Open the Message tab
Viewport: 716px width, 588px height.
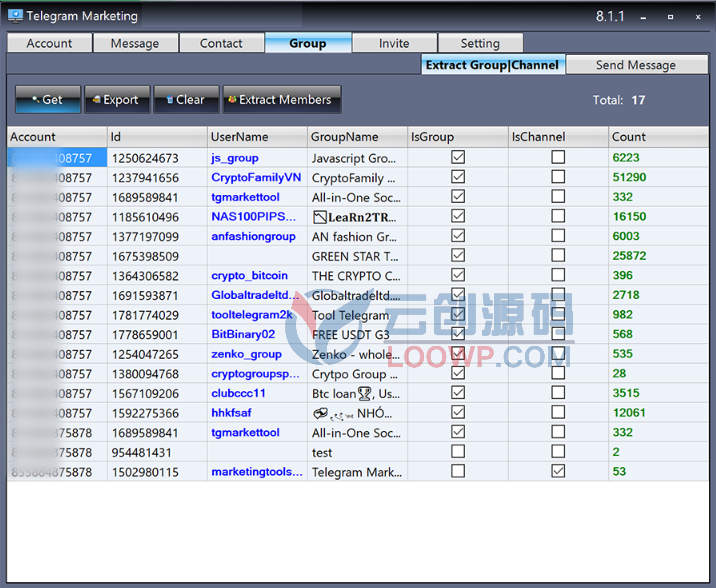(x=135, y=43)
